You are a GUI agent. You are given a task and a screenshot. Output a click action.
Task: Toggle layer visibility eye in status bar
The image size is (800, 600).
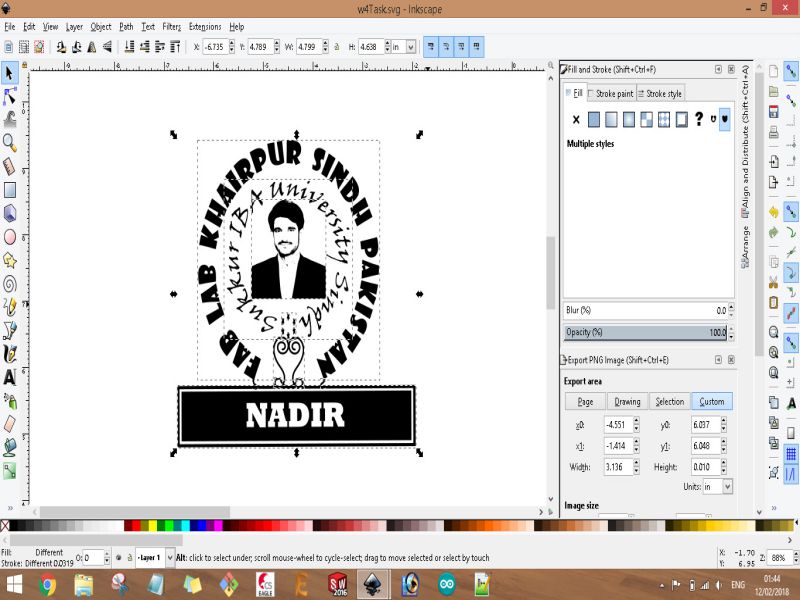point(118,558)
